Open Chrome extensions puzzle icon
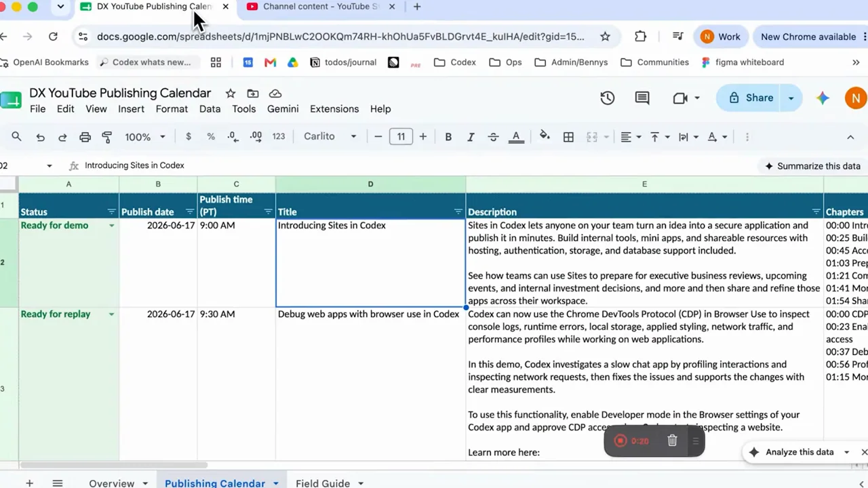Screen dimensions: 868x488 click(640, 37)
